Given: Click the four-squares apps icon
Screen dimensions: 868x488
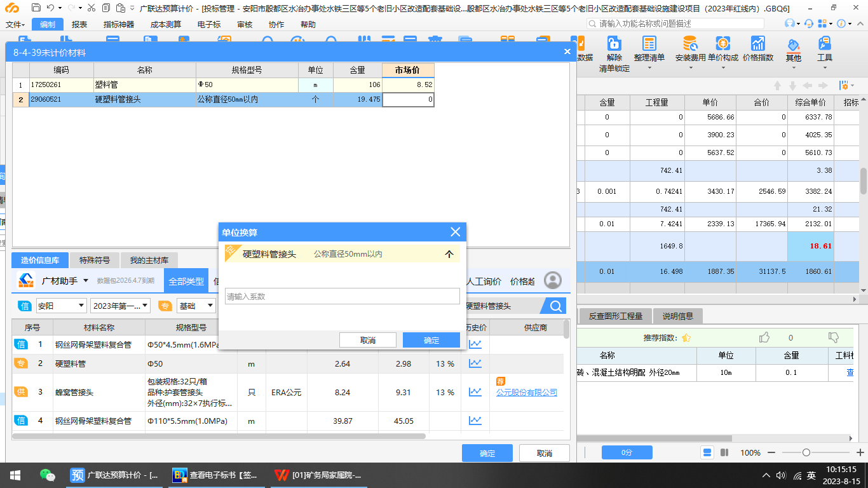Looking at the screenshot, I should (823, 24).
